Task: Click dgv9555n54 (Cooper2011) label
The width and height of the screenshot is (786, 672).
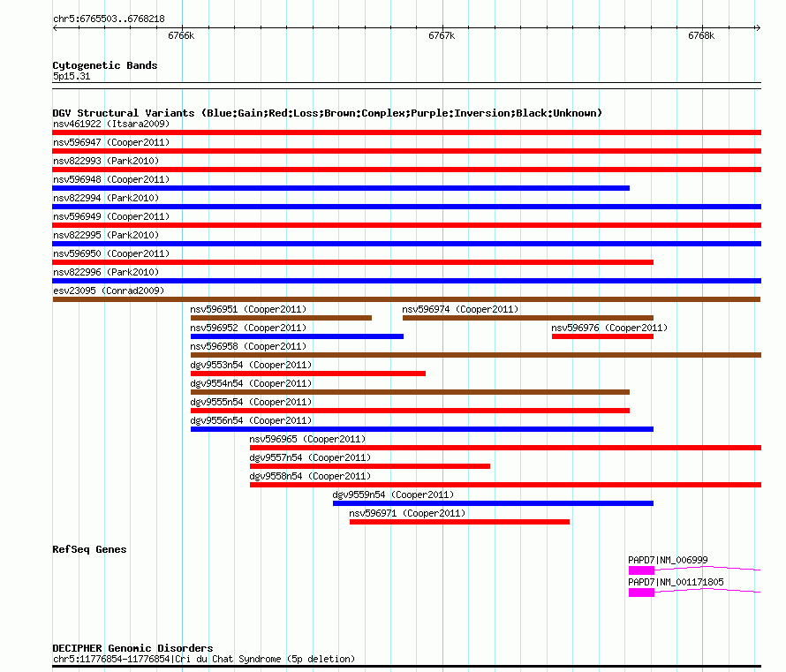Action: click(251, 402)
